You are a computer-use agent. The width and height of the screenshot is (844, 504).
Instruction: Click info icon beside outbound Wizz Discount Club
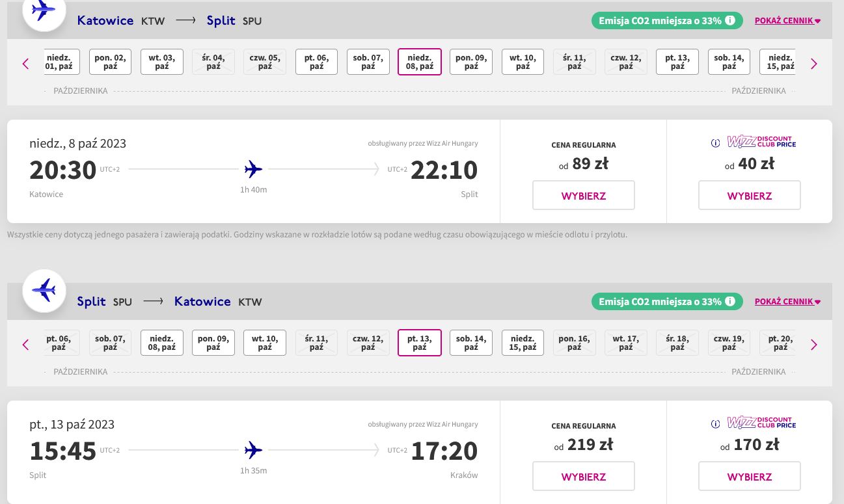(x=715, y=143)
